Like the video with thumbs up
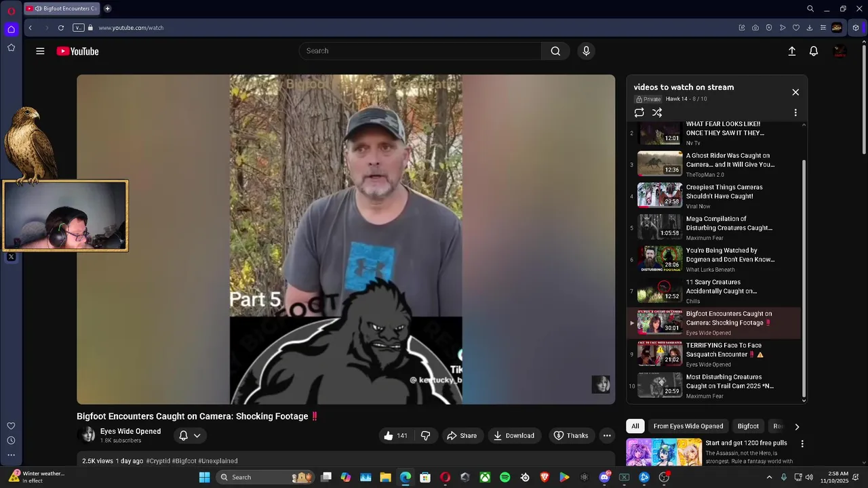This screenshot has height=488, width=868. [x=395, y=436]
